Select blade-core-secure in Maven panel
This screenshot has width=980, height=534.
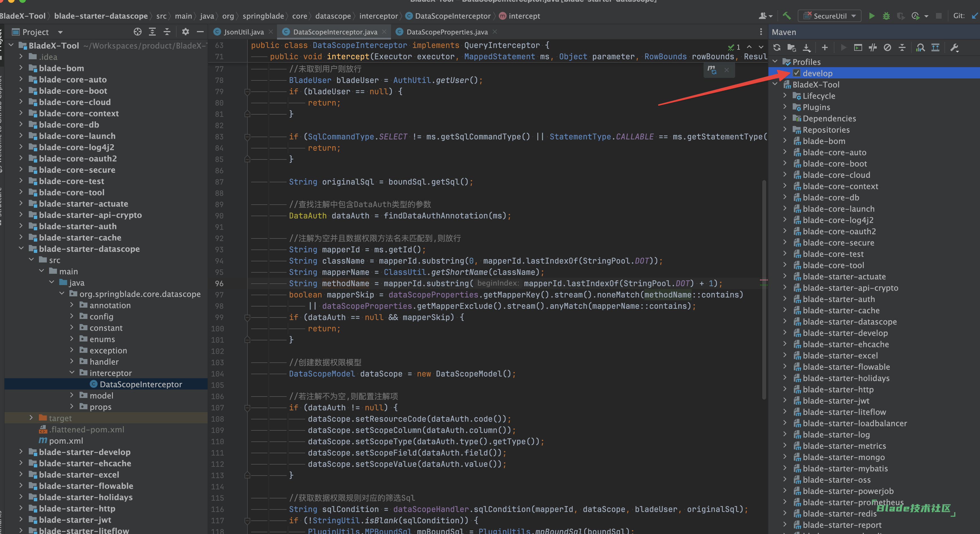(x=838, y=242)
